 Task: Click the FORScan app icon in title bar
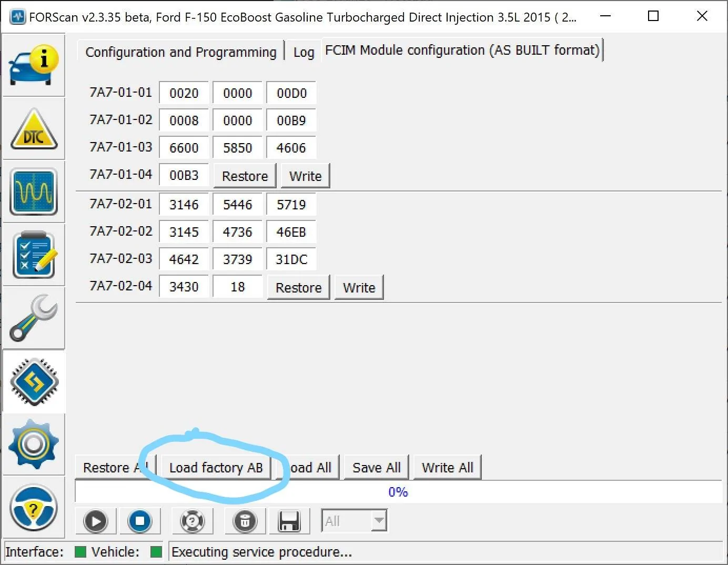[18, 17]
